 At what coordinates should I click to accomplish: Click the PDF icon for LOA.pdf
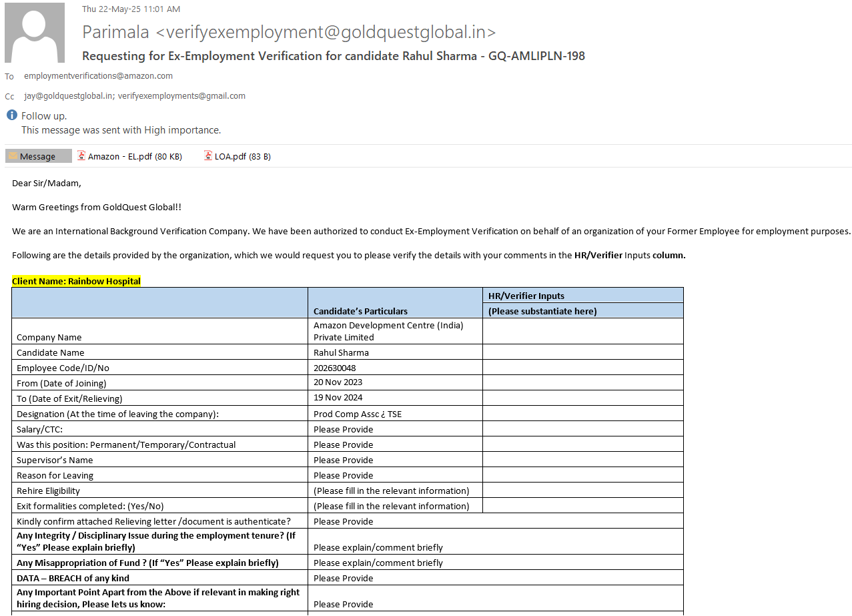(208, 156)
